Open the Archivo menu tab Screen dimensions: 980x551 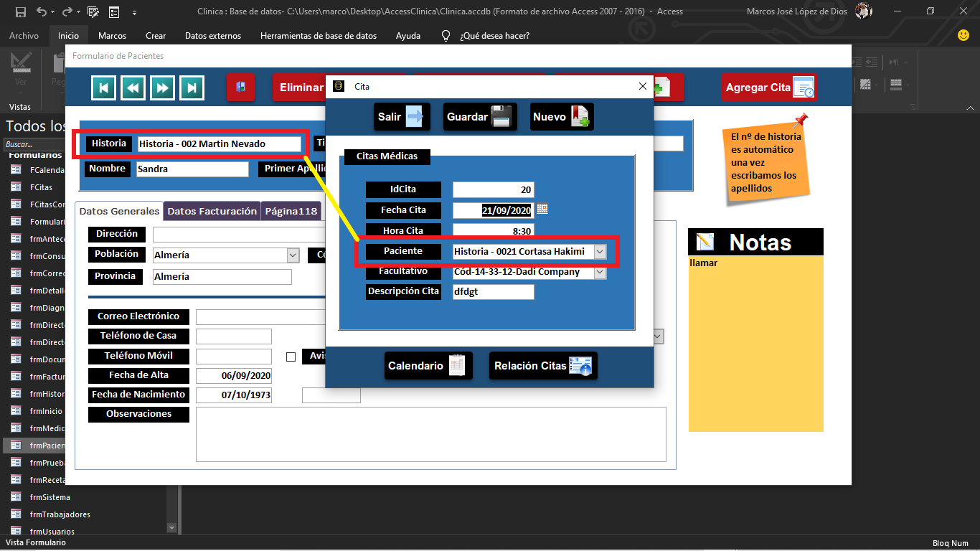click(24, 35)
